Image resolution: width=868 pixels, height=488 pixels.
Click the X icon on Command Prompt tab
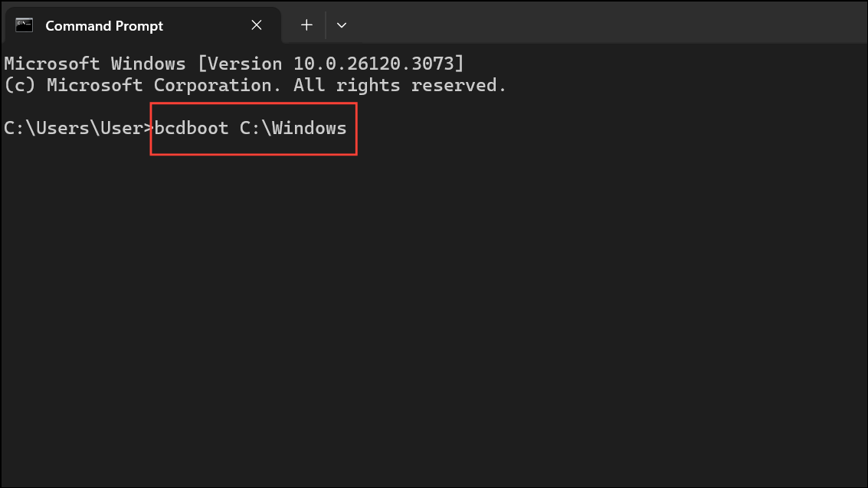click(256, 25)
